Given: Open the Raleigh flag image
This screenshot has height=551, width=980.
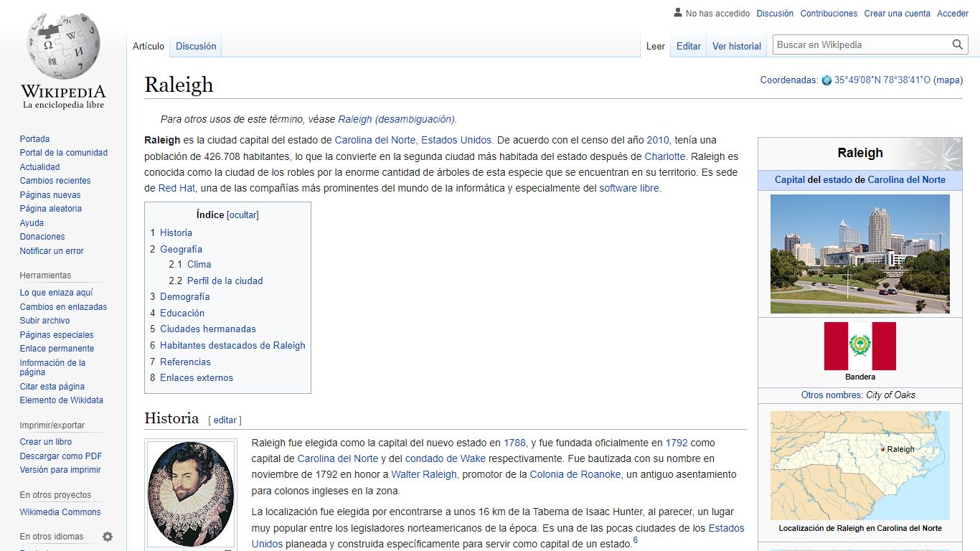Looking at the screenshot, I should coord(859,346).
